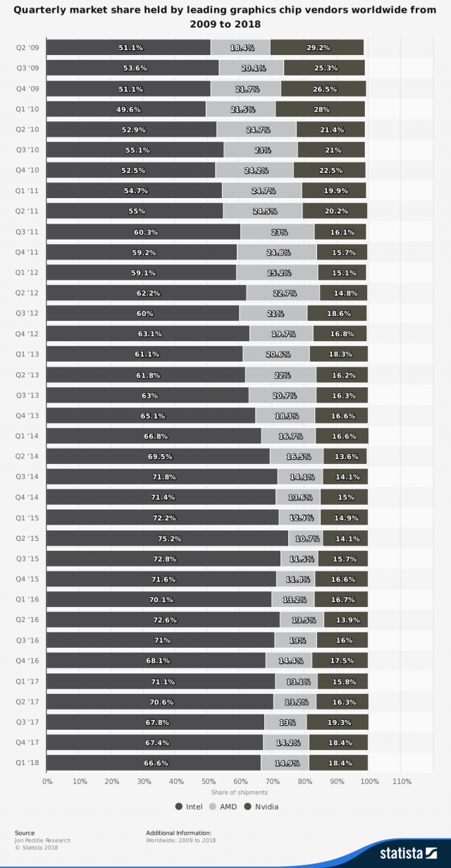Select the Intel bar for Q2 '09
This screenshot has width=451, height=868.
coord(128,47)
